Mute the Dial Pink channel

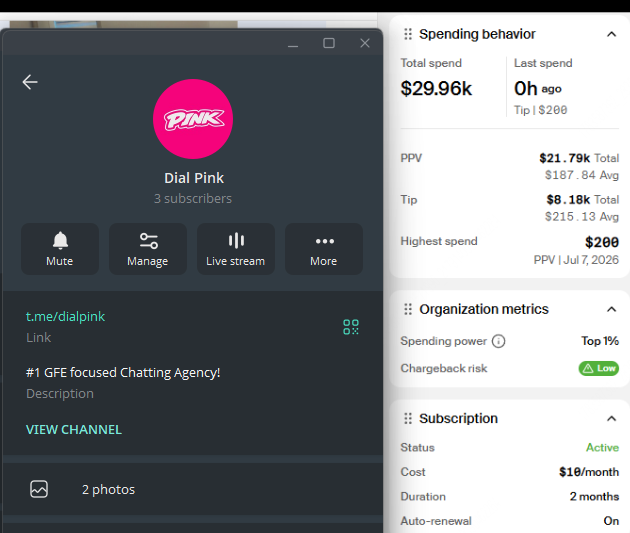pyautogui.click(x=60, y=249)
